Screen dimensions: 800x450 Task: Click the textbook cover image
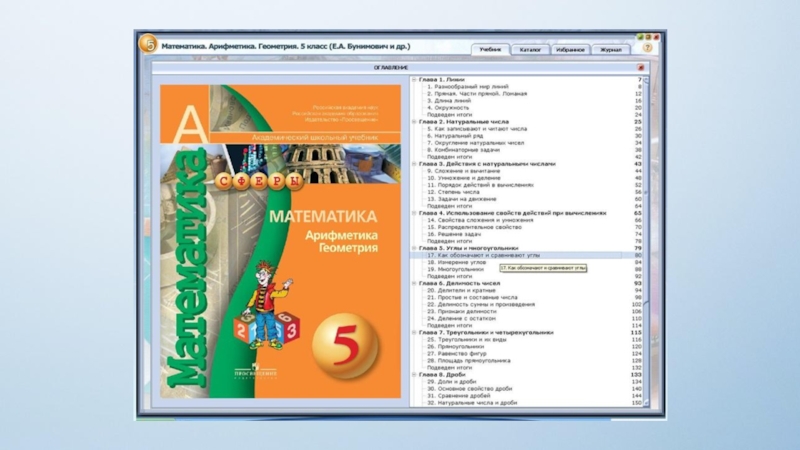click(x=281, y=241)
